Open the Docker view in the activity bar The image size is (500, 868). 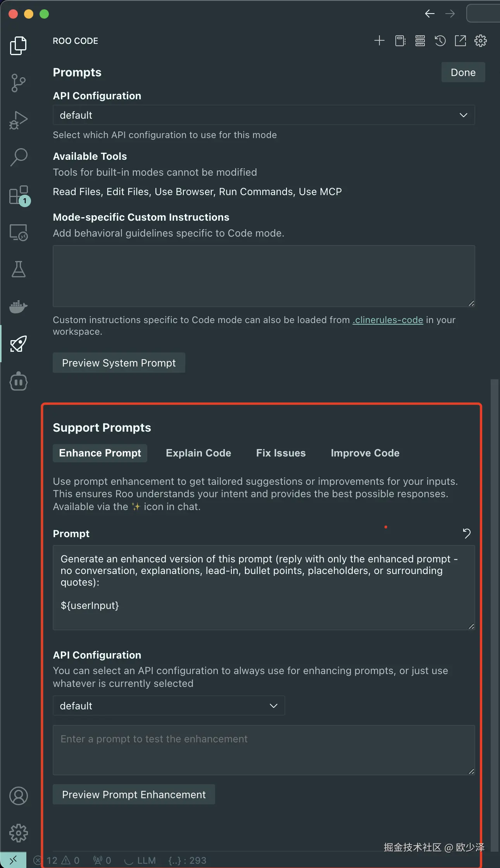coord(18,307)
